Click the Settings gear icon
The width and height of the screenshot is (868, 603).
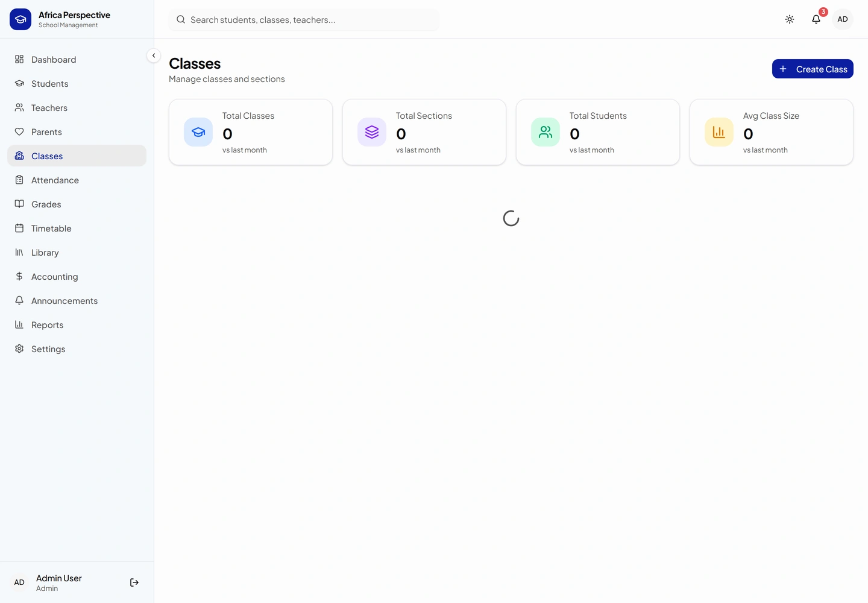pyautogui.click(x=19, y=349)
